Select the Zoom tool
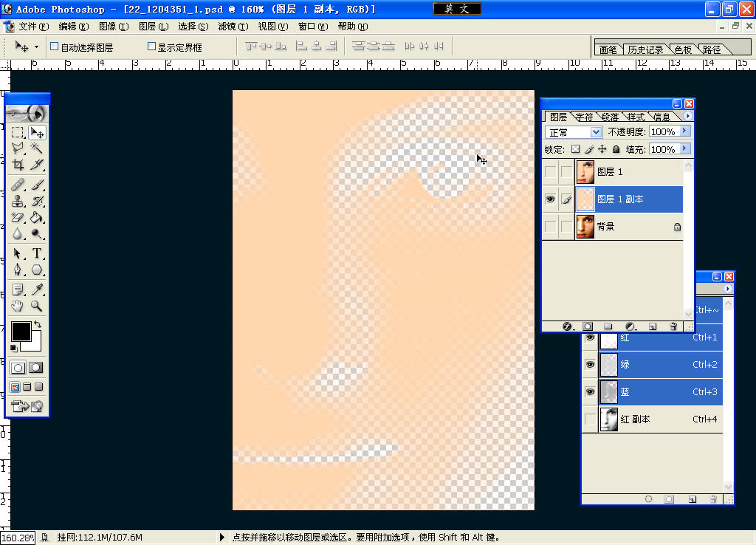The width and height of the screenshot is (756, 545). 37,306
